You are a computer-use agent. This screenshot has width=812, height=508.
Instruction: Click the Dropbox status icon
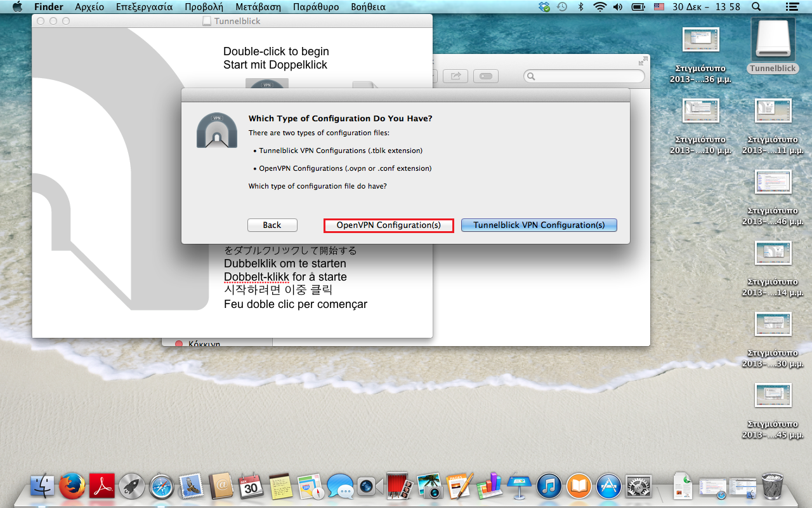(544, 7)
